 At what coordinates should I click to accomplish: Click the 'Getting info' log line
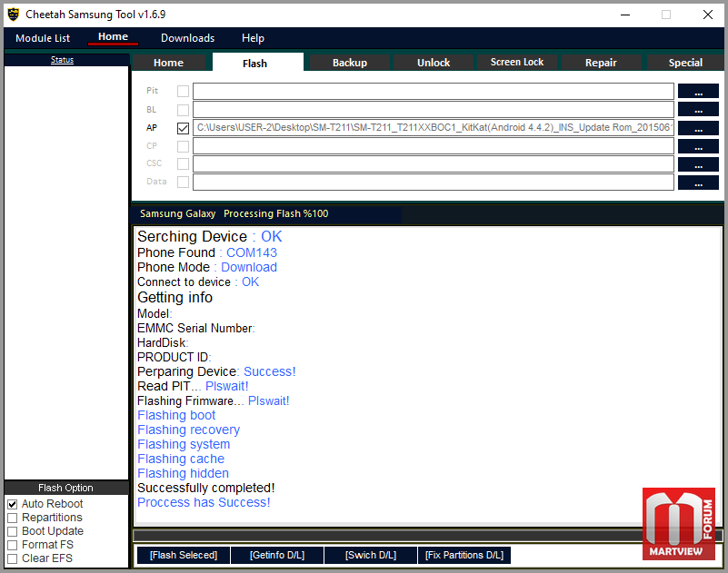pos(175,298)
